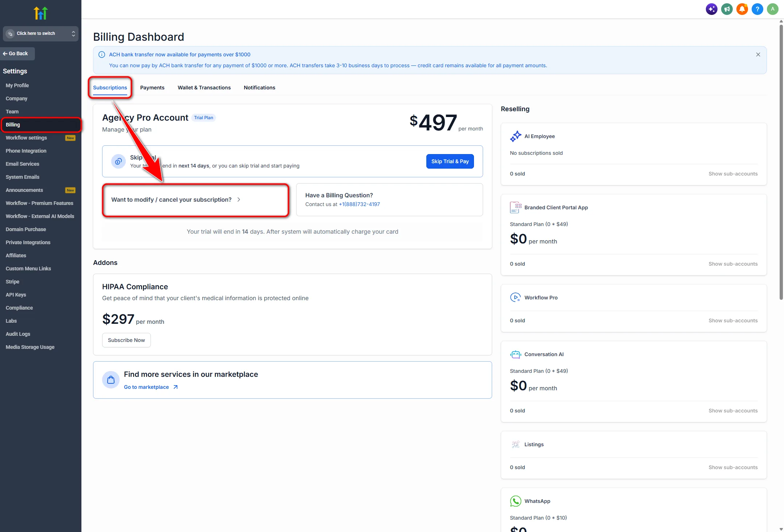Click the Listings icon

click(x=515, y=444)
